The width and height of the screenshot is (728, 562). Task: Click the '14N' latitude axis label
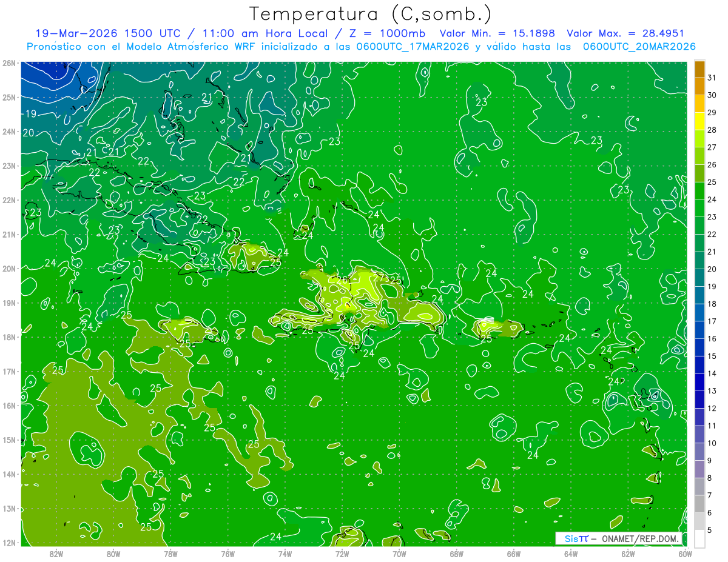(8, 474)
